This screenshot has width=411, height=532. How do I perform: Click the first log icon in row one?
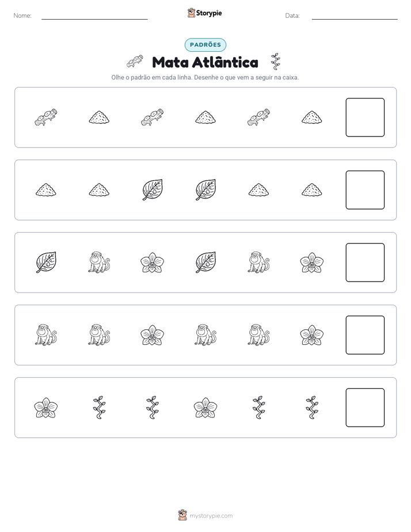pyautogui.click(x=46, y=117)
